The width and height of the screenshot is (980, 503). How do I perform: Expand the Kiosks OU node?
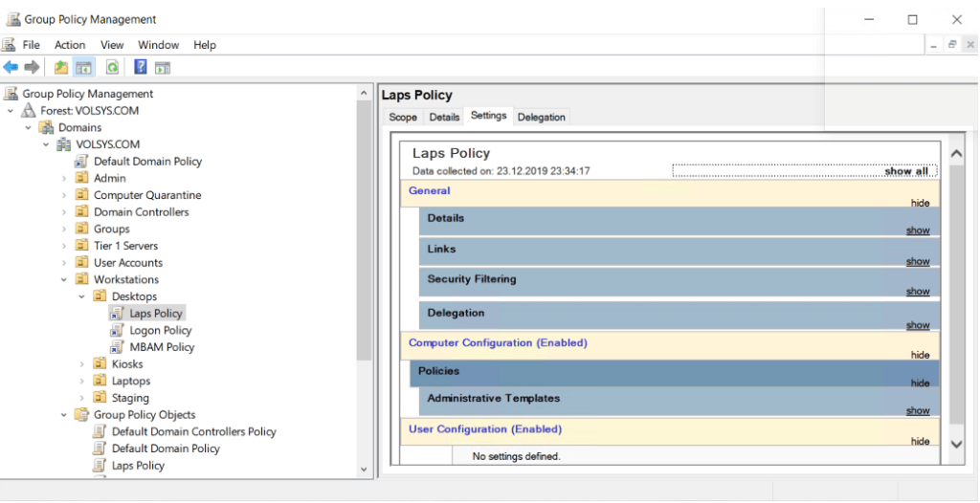(82, 364)
